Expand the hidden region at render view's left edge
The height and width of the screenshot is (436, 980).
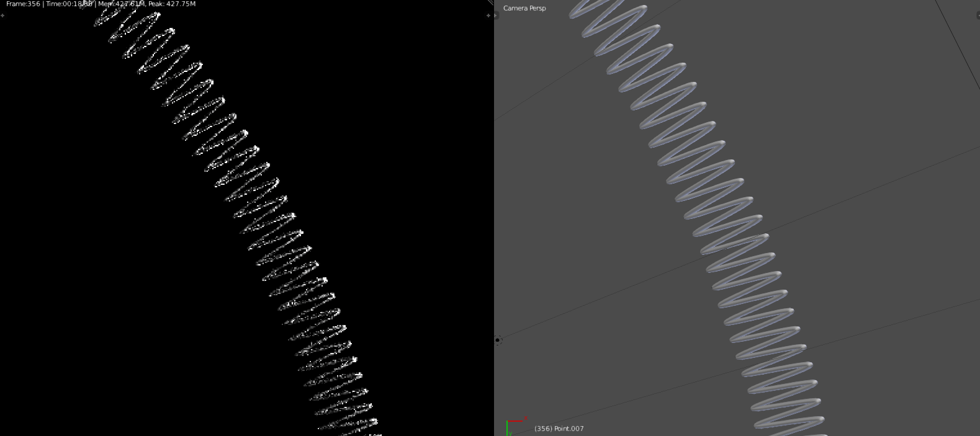pos(2,16)
